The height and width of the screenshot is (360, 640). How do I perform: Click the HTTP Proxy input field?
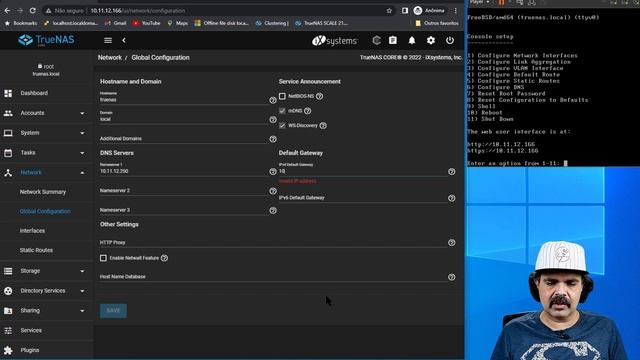[273, 242]
